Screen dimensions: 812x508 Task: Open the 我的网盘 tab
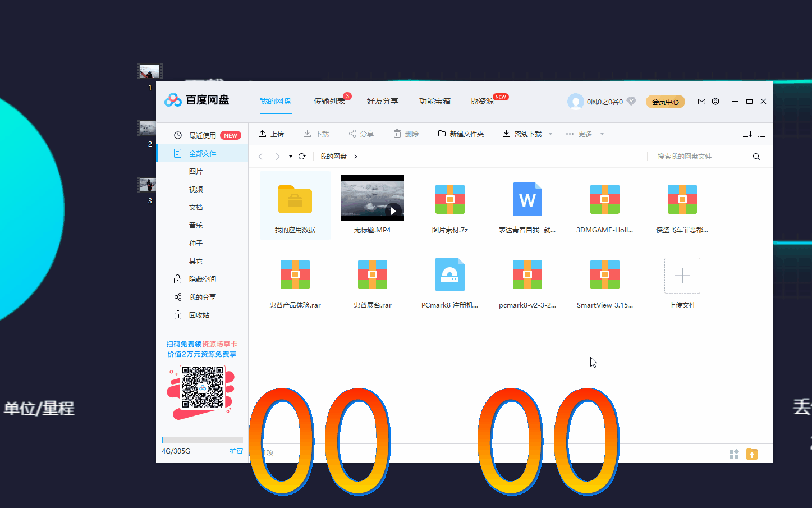click(x=276, y=101)
